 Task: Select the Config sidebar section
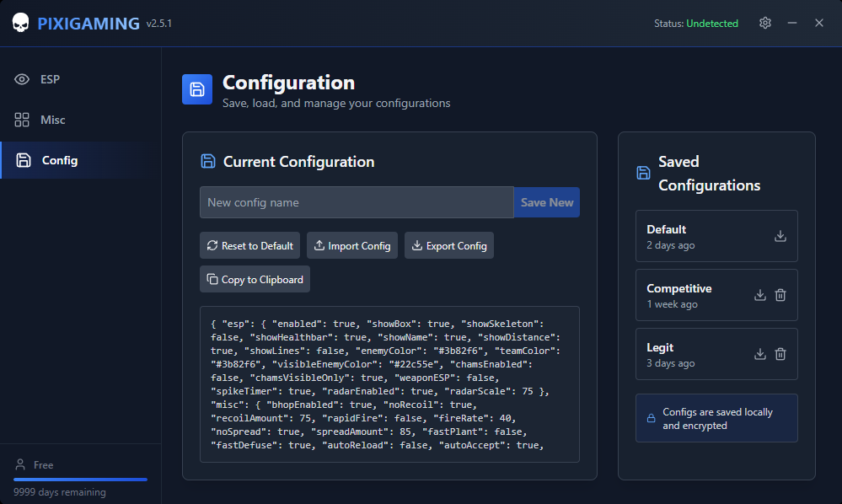(81, 160)
